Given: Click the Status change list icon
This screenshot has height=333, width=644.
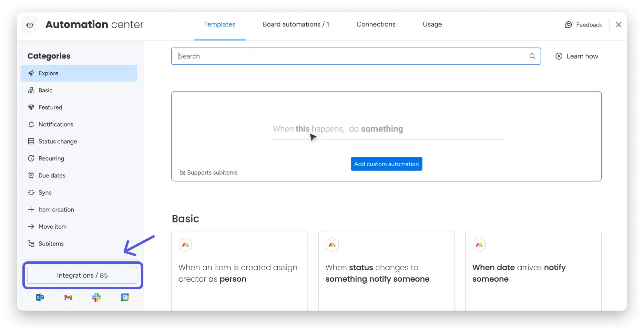Looking at the screenshot, I should pos(31,142).
